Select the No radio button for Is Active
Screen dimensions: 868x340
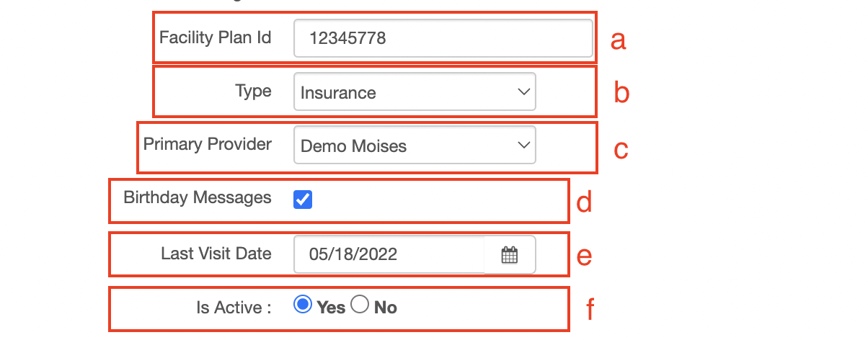[360, 305]
